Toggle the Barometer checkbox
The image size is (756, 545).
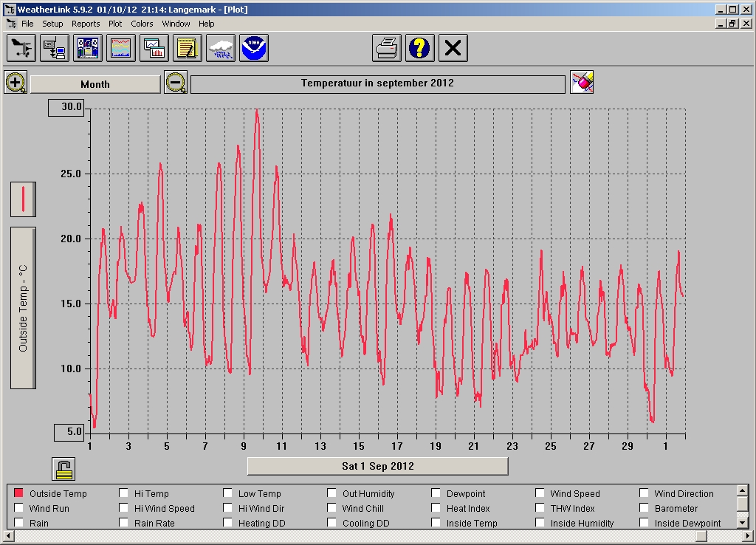pos(644,508)
